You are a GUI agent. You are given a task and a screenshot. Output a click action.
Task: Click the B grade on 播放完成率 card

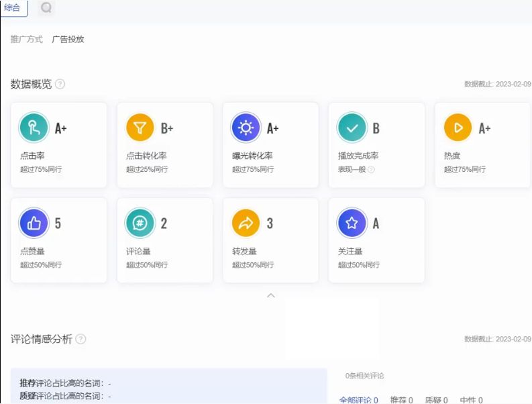click(x=376, y=128)
